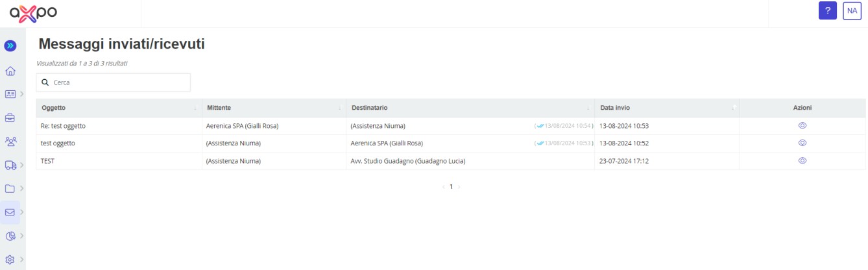Image resolution: width=868 pixels, height=270 pixels.
Task: Click date '23-07-2024 17:12'
Action: [x=624, y=161]
